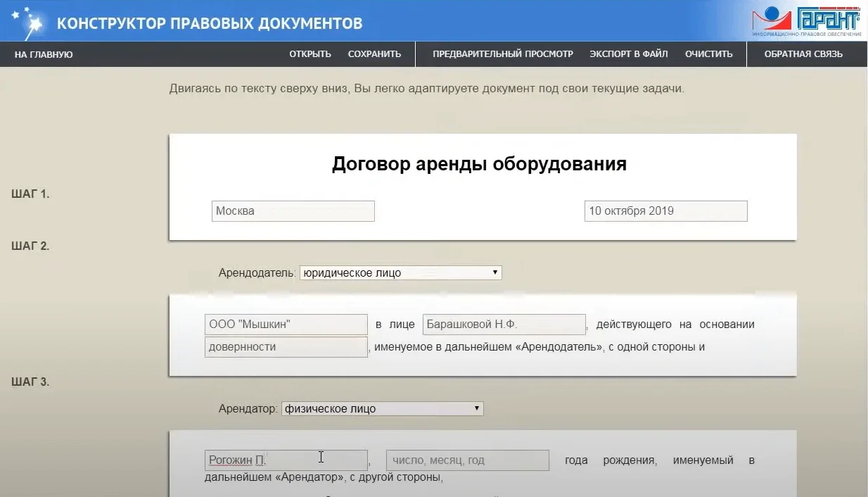This screenshot has width=868, height=497.
Task: Click the Рогожин П. tenant name field
Action: 286,460
